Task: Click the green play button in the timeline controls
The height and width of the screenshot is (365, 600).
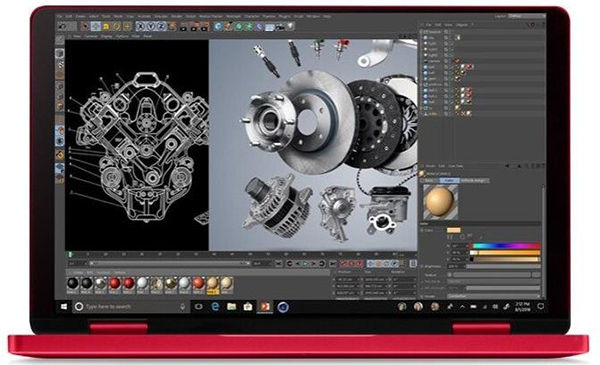Action: [305, 264]
